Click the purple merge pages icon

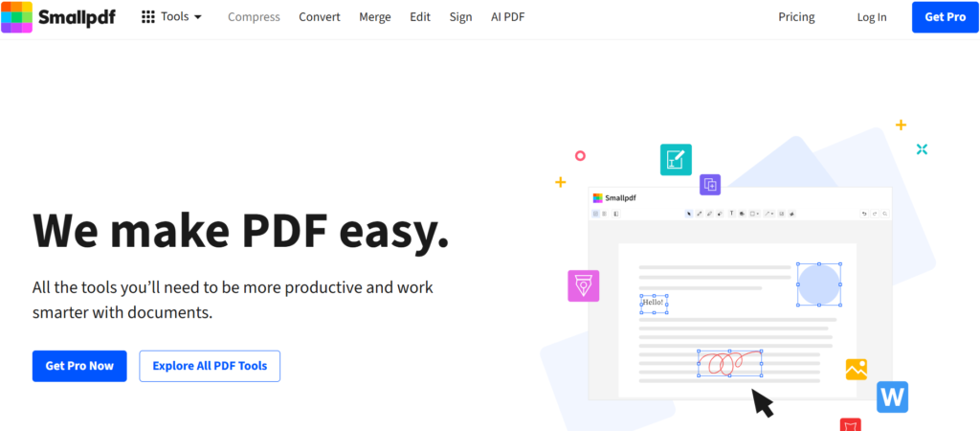(x=710, y=185)
